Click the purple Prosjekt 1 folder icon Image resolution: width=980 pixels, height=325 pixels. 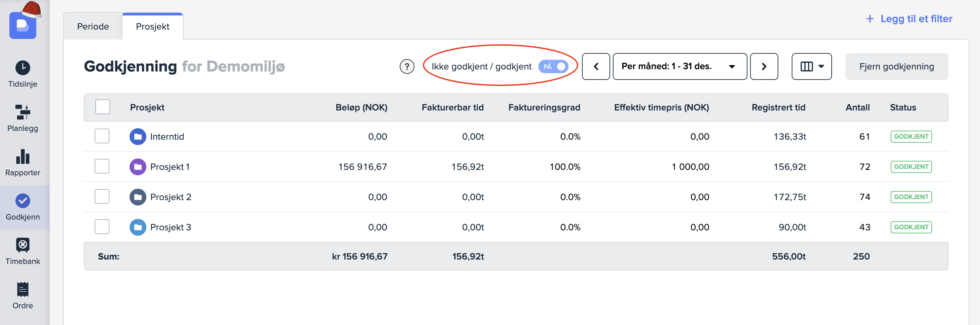pos(138,167)
